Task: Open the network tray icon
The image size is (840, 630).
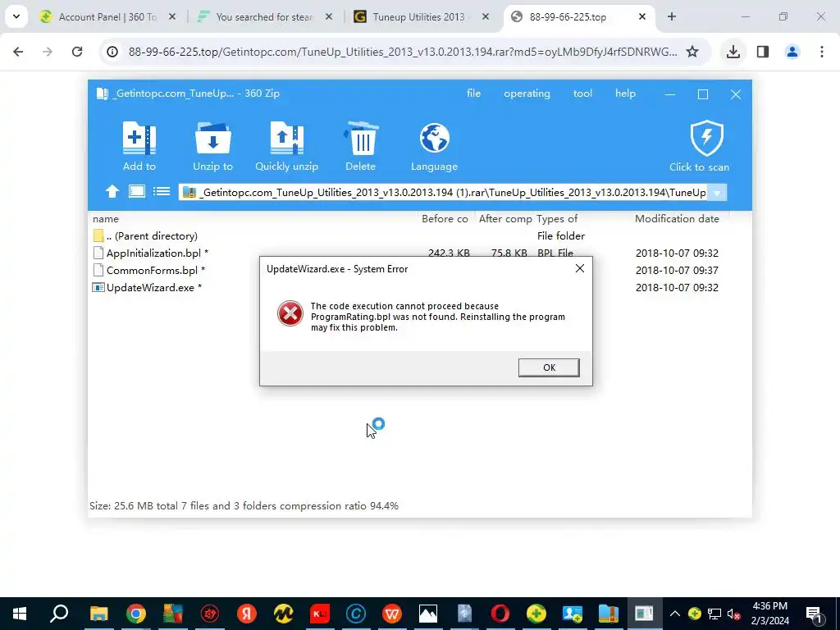Action: (714, 614)
